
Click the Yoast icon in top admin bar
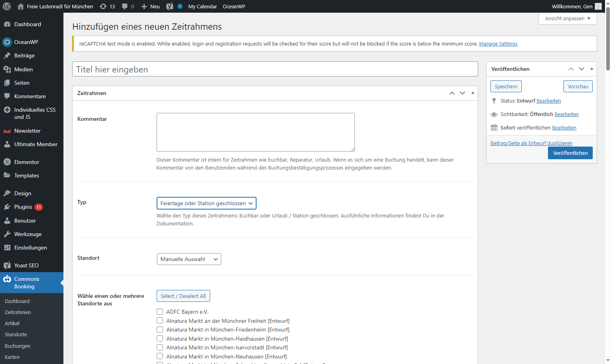tap(170, 6)
